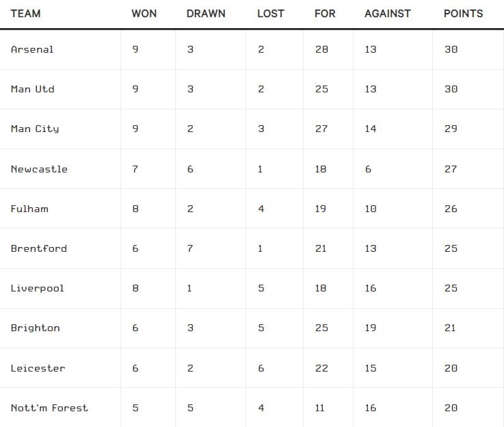Click the Nott'm Forest team name
The width and height of the screenshot is (504, 427).
[49, 408]
